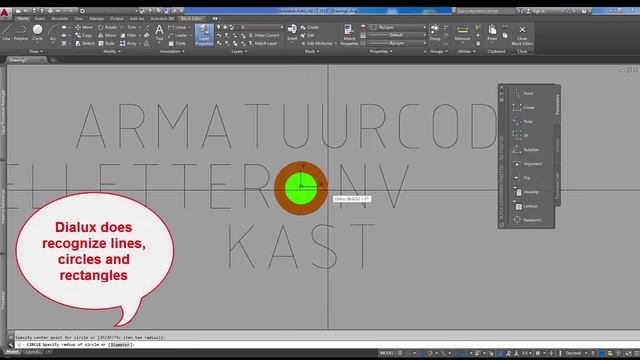
Task: Click the Group tool
Action: (435, 32)
